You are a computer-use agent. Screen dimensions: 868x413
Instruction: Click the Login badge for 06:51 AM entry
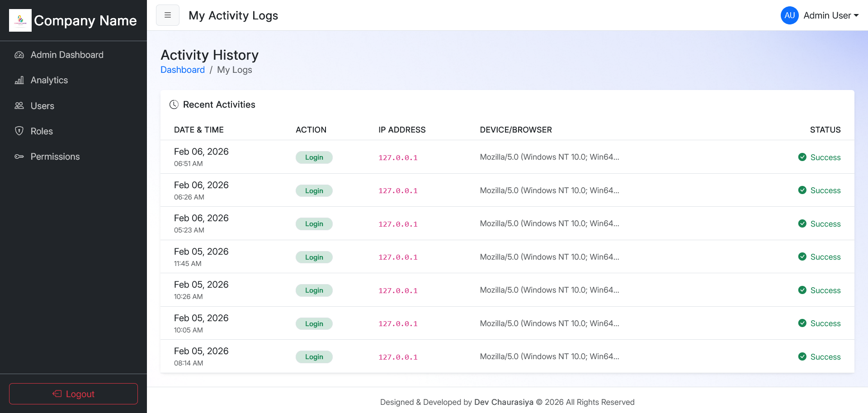coord(314,157)
